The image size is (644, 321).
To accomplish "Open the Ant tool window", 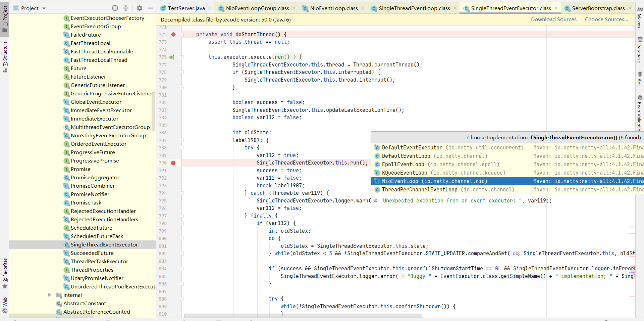I will (640, 79).
